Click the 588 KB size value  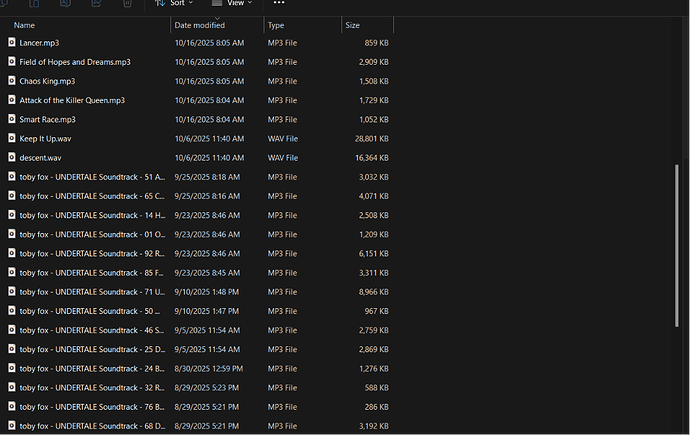coord(377,387)
